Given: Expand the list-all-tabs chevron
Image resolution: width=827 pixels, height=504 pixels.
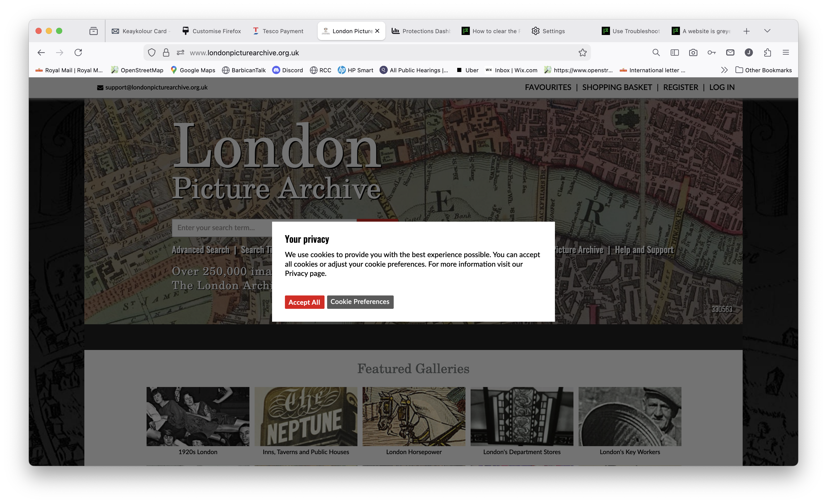Looking at the screenshot, I should [x=767, y=31].
